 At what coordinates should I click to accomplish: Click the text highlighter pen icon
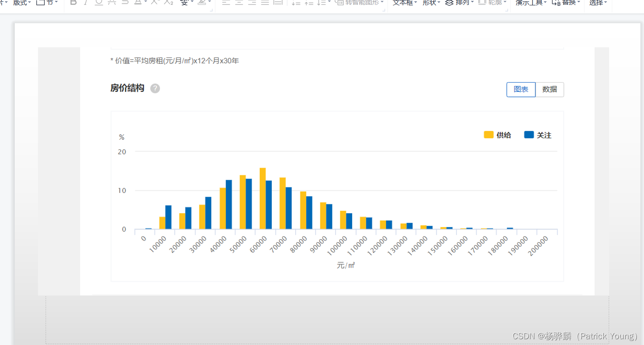[x=202, y=2]
